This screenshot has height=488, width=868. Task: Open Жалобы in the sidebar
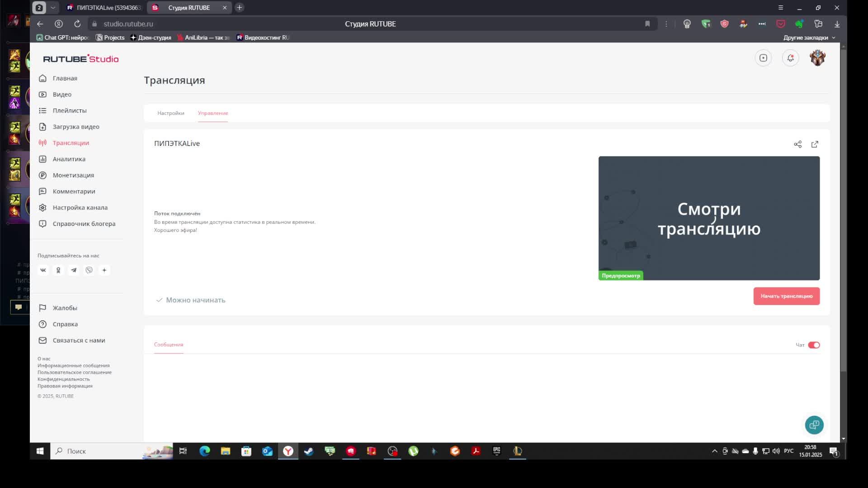[65, 308]
